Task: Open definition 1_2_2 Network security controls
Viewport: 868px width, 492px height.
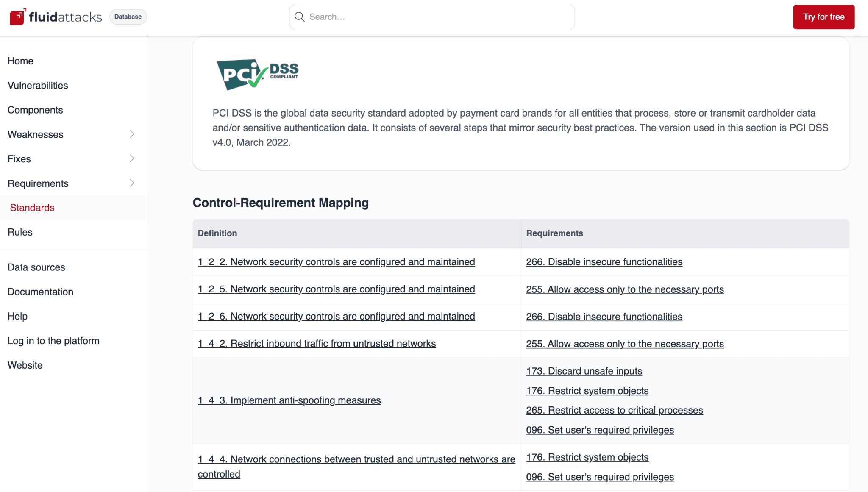Action: click(x=336, y=262)
